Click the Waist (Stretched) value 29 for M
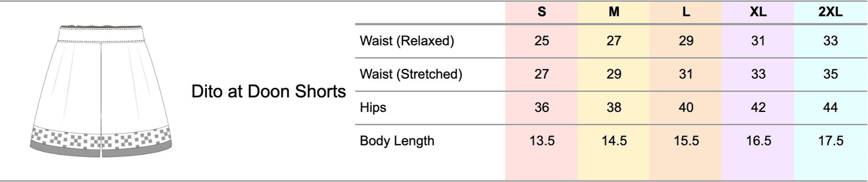The height and width of the screenshot is (182, 868). (x=614, y=74)
